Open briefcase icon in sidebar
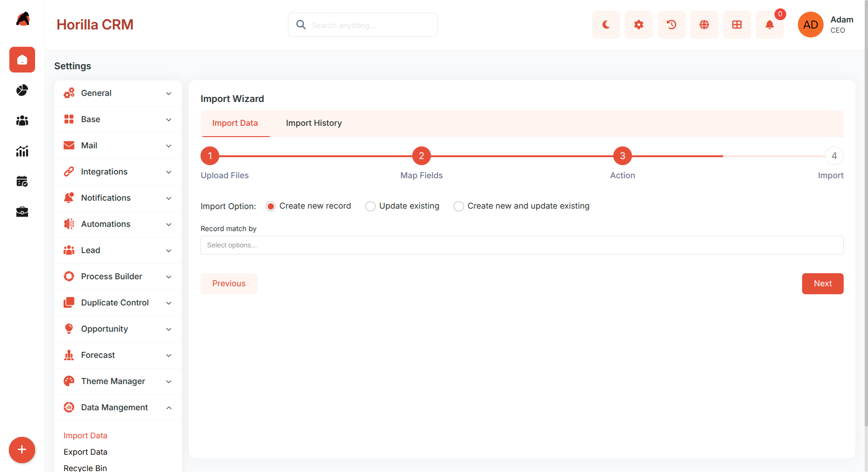 [22, 212]
